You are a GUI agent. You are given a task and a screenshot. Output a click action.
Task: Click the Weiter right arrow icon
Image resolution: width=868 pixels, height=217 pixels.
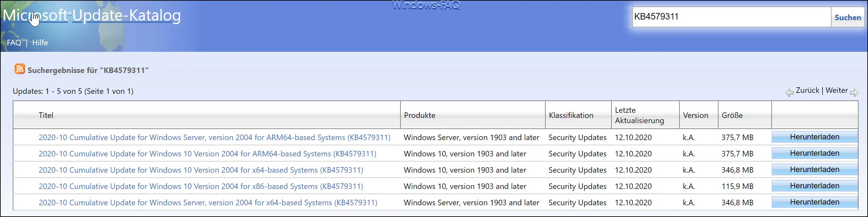854,93
